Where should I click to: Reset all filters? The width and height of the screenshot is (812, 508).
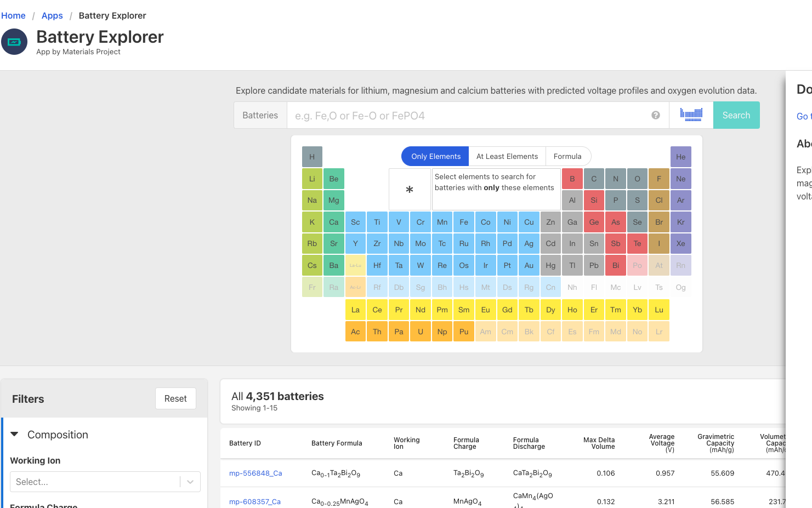pyautogui.click(x=175, y=398)
